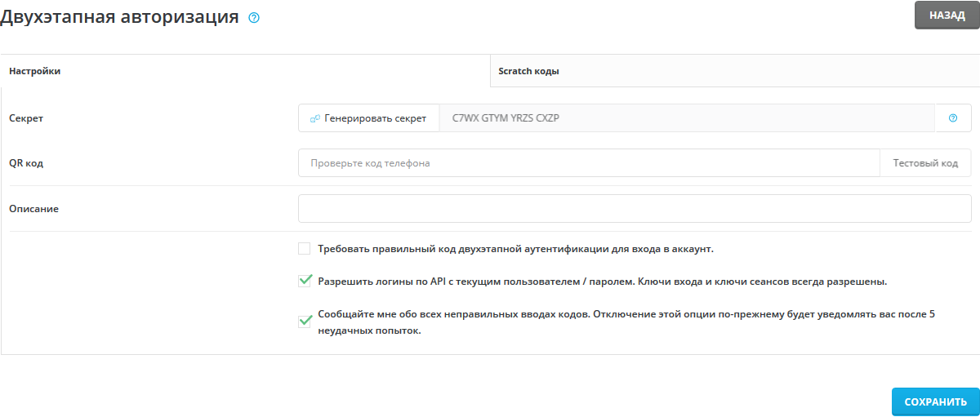Open help icon beside Двухэтапная авторизация title
Viewport: 980px width, 417px height.
[x=254, y=17]
